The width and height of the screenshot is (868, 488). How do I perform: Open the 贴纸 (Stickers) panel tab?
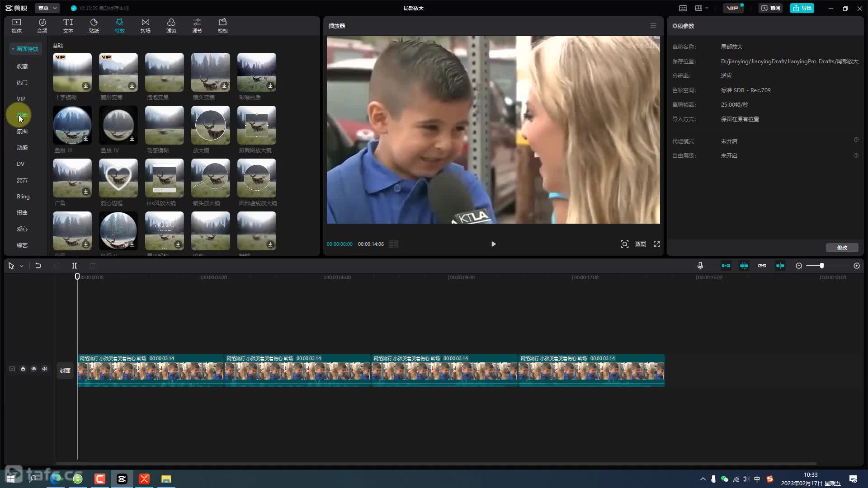click(94, 26)
